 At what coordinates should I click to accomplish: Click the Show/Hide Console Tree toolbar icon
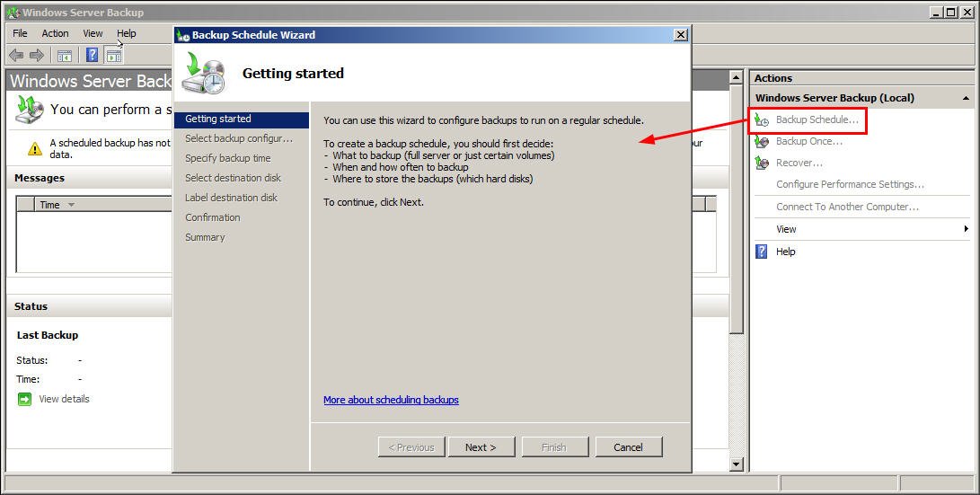pos(65,57)
